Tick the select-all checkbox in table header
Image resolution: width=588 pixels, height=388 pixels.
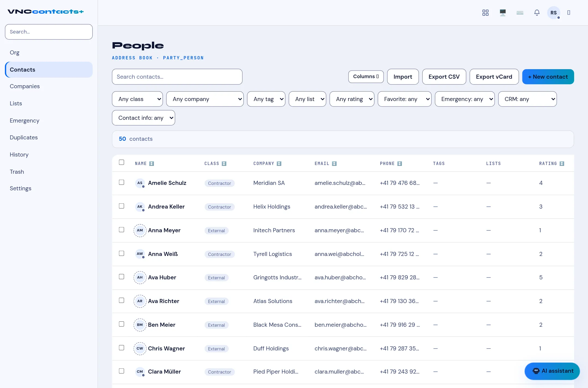pos(122,162)
